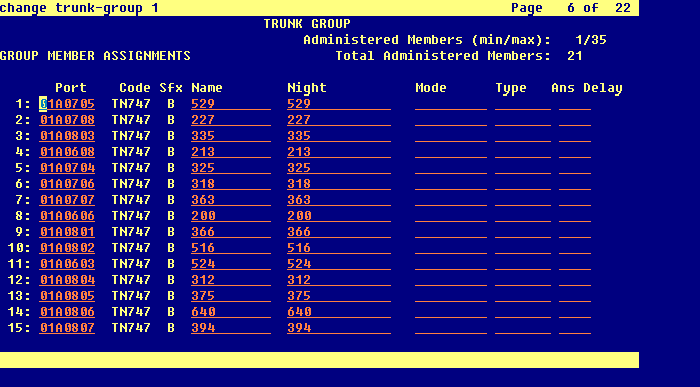700x387 pixels.
Task: Click the 'change trunk-group 1' command text
Action: pyautogui.click(x=79, y=8)
